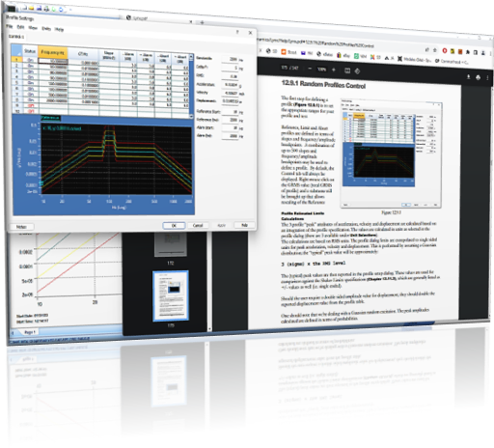
Task: Close the Profile Settings dialog
Action: [250, 33]
